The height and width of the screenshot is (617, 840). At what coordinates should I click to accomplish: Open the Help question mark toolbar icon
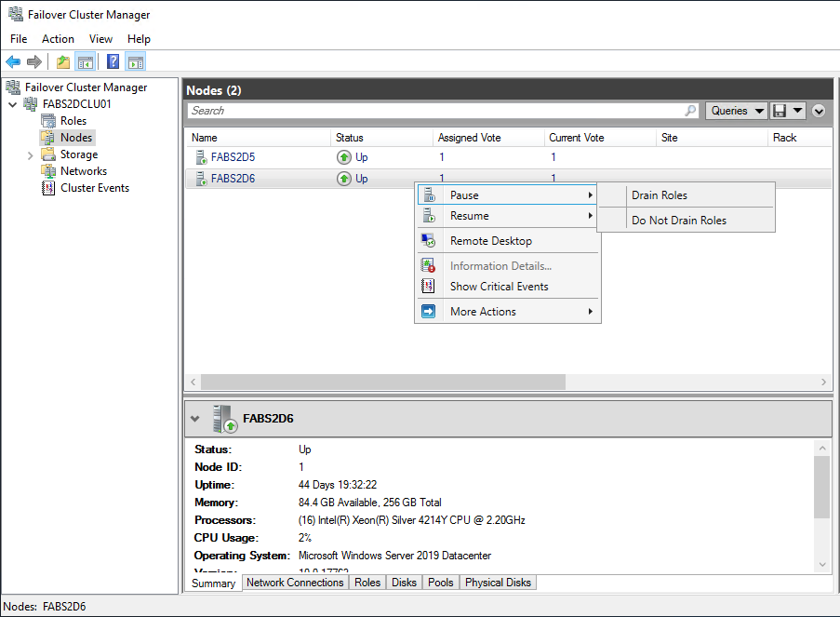[113, 62]
